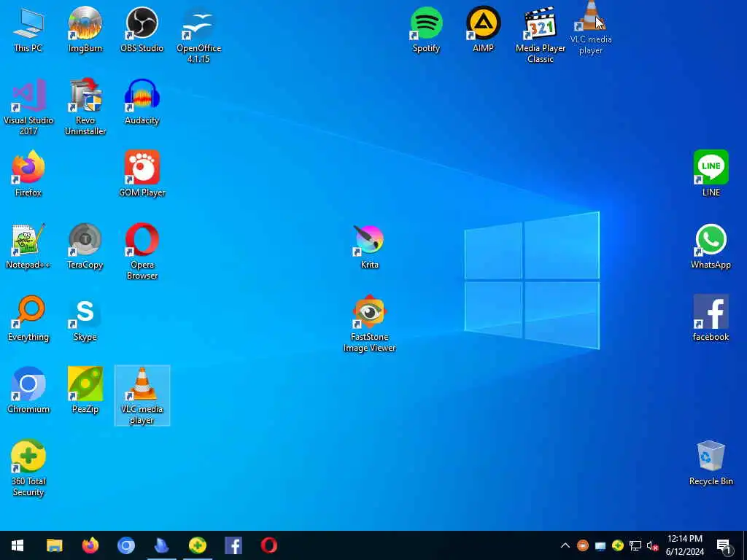Image resolution: width=747 pixels, height=560 pixels.
Task: Open Chromium from the taskbar
Action: [125, 545]
